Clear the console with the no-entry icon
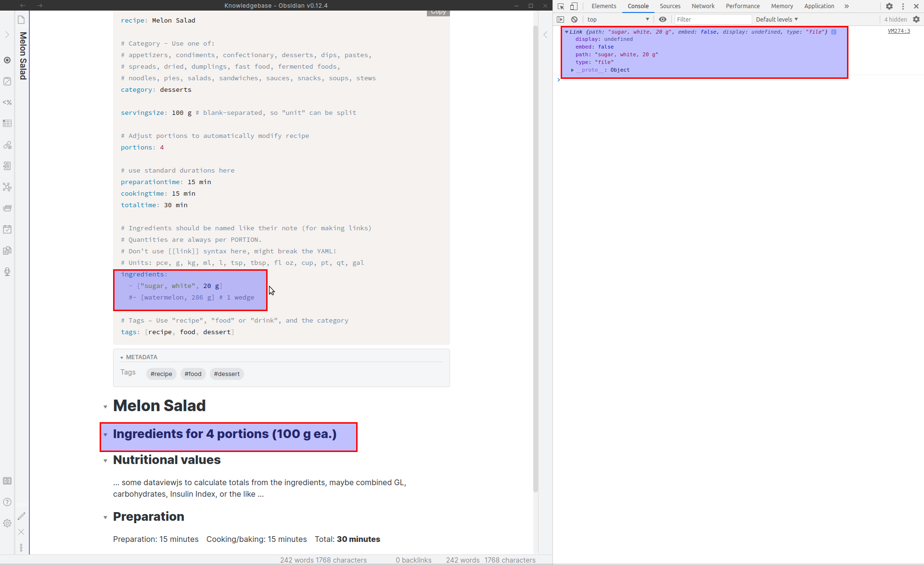The width and height of the screenshot is (924, 565). (x=575, y=19)
